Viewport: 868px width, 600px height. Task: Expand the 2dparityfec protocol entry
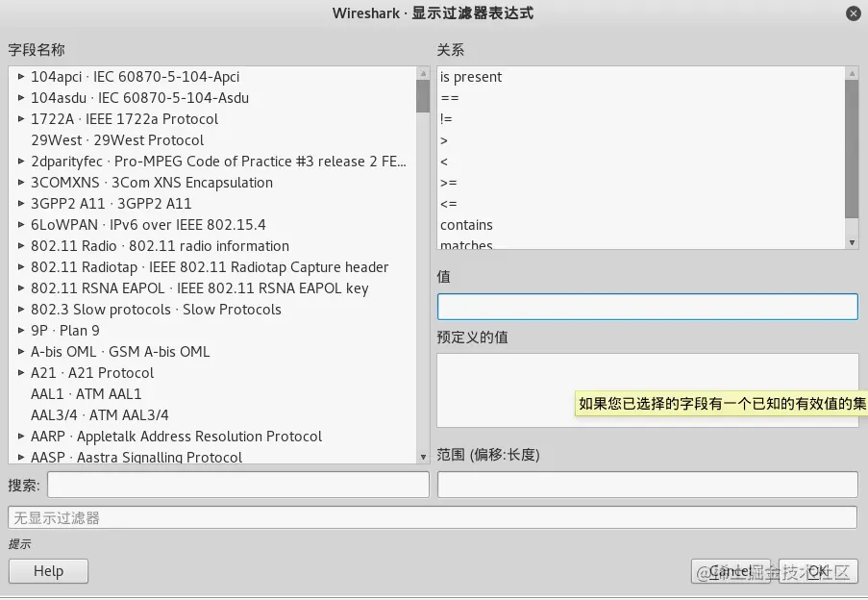[x=21, y=162]
